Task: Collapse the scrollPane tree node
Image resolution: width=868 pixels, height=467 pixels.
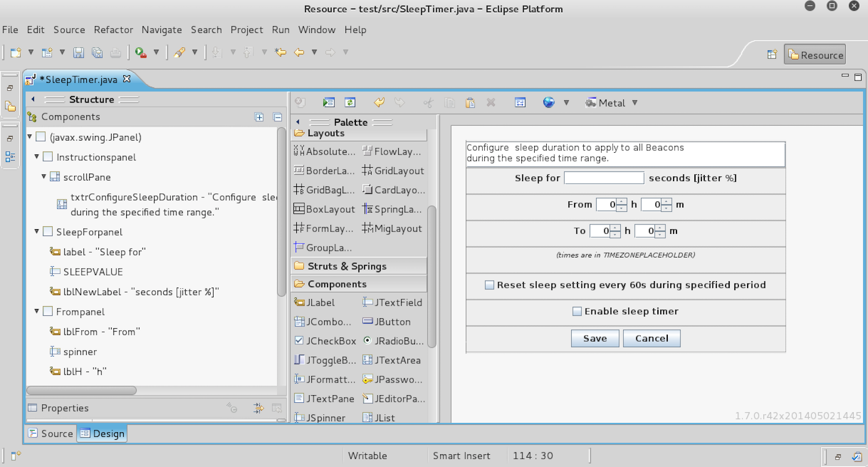Action: [x=43, y=176]
